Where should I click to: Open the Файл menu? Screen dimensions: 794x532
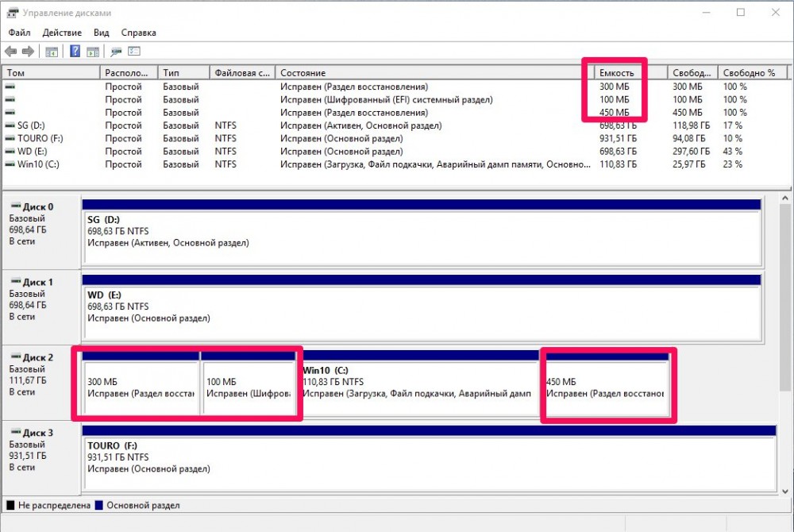pos(19,33)
